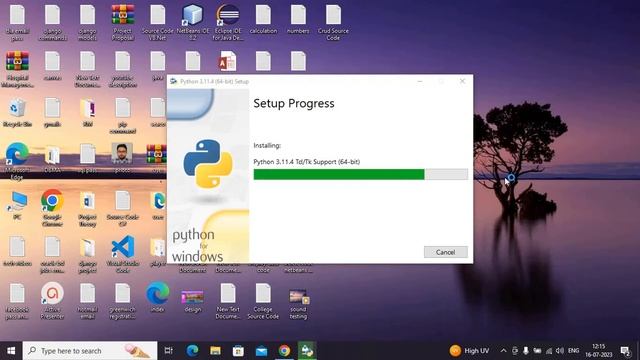The width and height of the screenshot is (640, 360).
Task: Select the index Edge file icon
Action: point(158,297)
